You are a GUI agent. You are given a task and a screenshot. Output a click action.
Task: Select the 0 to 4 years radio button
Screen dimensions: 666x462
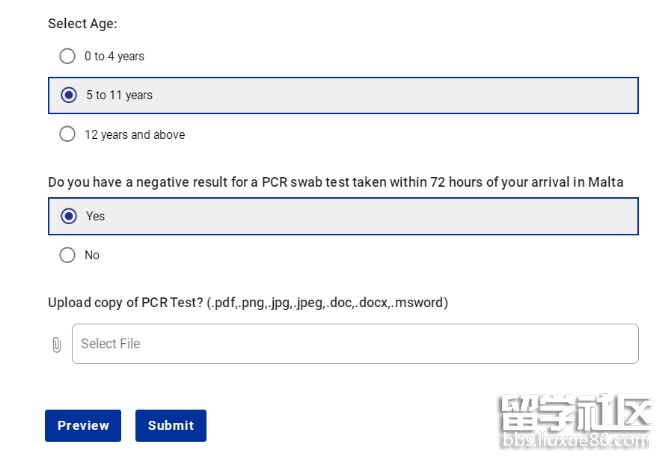tap(67, 56)
